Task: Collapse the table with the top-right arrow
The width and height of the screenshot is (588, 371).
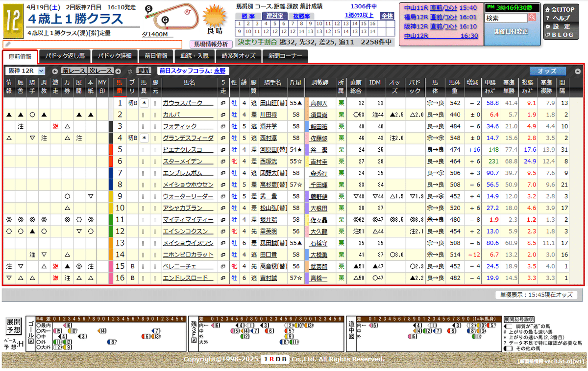Action: 577,71
